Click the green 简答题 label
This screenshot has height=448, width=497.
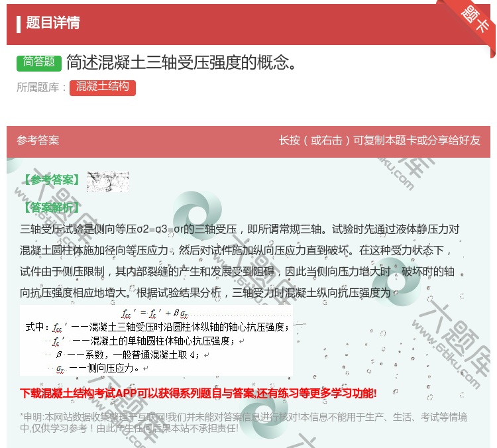39,62
